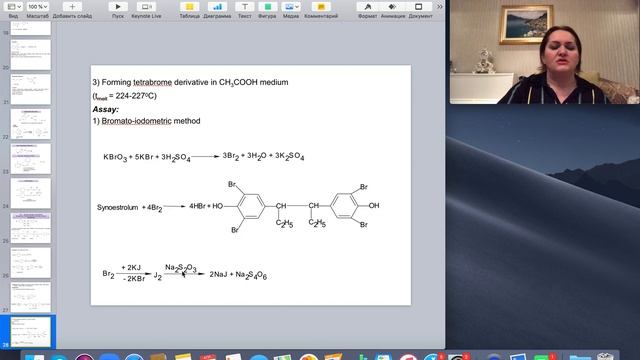Select slide 27 thumbnail in navigator

pos(31,297)
